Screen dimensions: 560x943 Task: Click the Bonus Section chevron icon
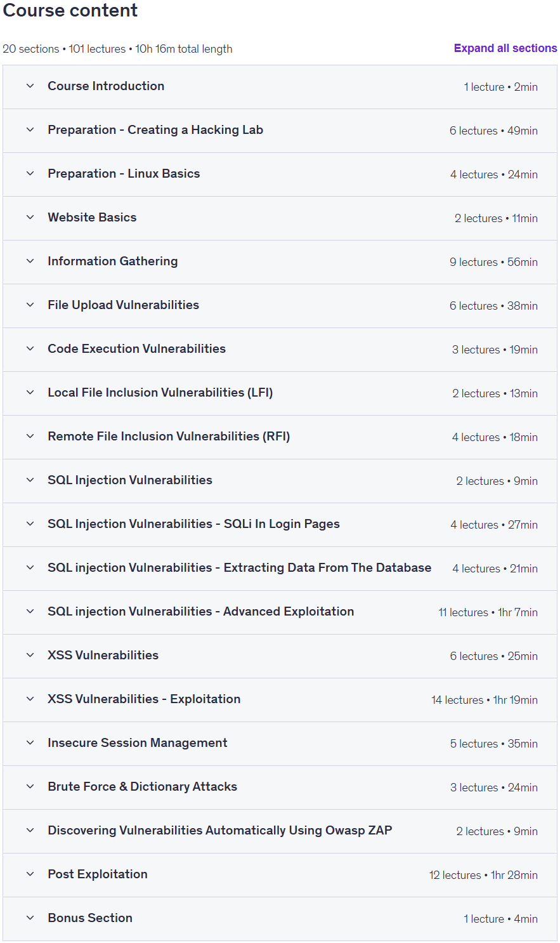click(30, 918)
